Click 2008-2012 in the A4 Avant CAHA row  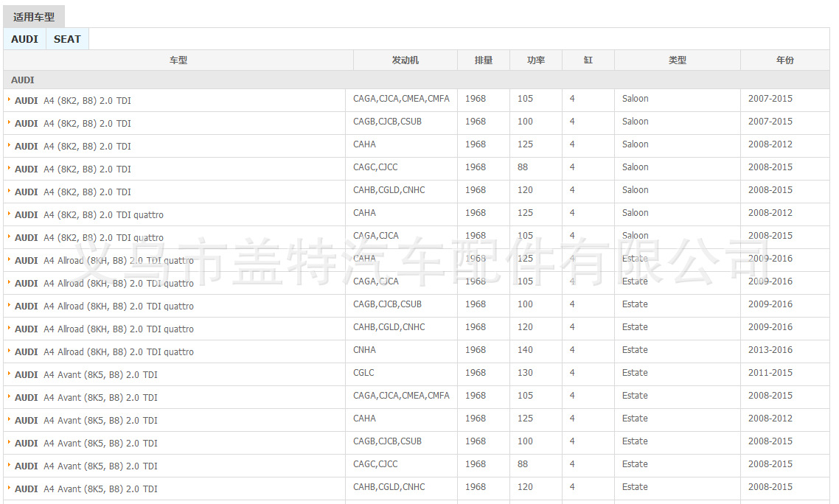[x=770, y=419]
